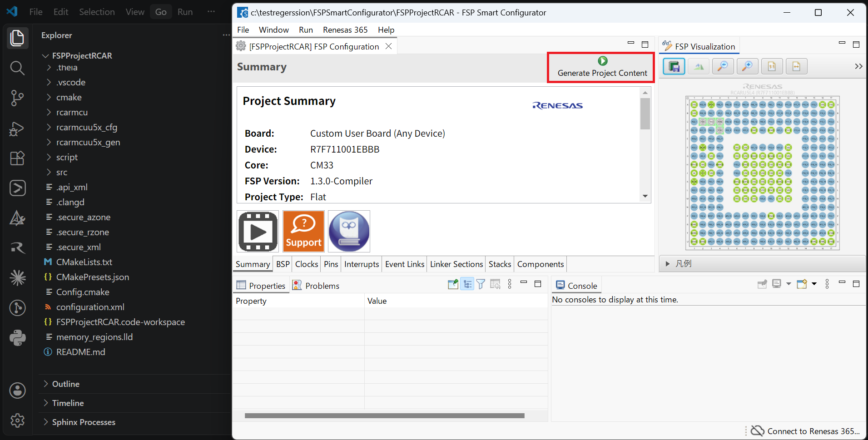This screenshot has height=440, width=868.
Task: Click the Project Summary vertical scrollbar thumb
Action: [x=645, y=114]
